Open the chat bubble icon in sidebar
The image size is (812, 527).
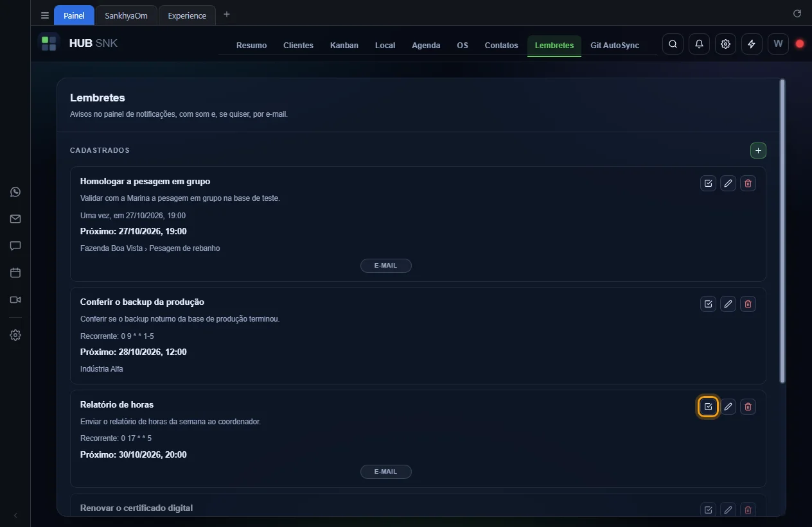click(x=15, y=246)
